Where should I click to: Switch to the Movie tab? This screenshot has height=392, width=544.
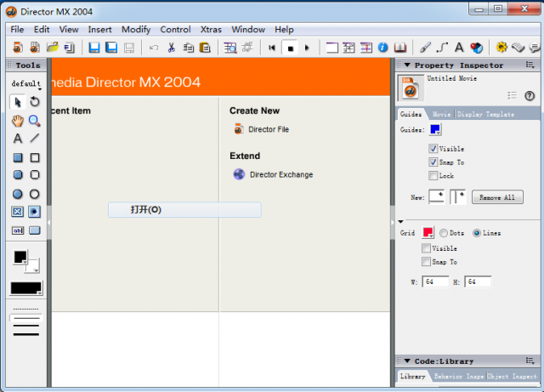(442, 114)
